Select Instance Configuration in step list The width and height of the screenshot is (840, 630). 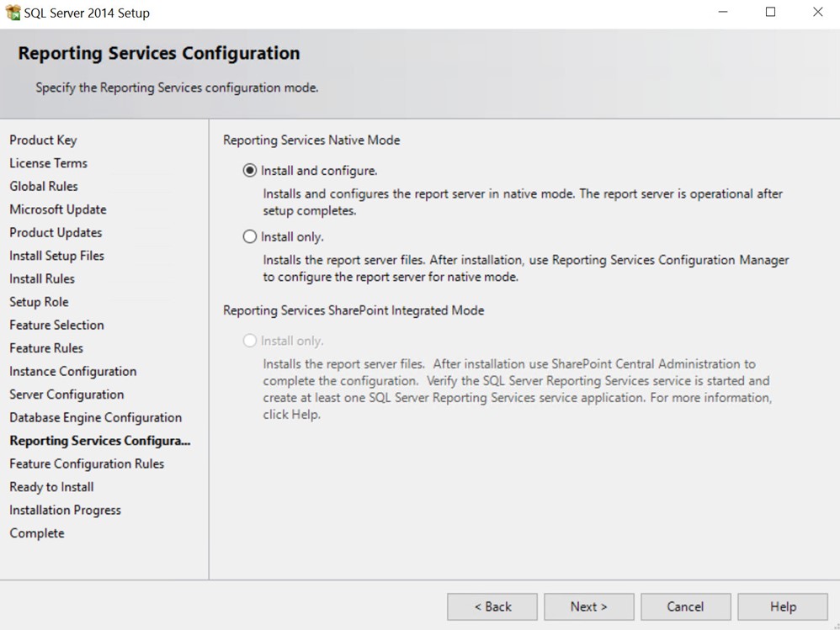pyautogui.click(x=73, y=372)
